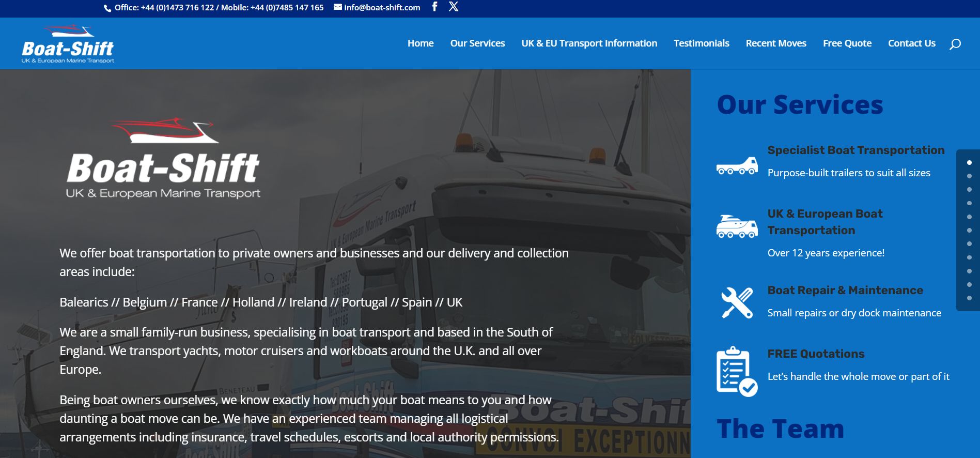Select the third side navigation dot
The width and height of the screenshot is (980, 458).
(969, 190)
